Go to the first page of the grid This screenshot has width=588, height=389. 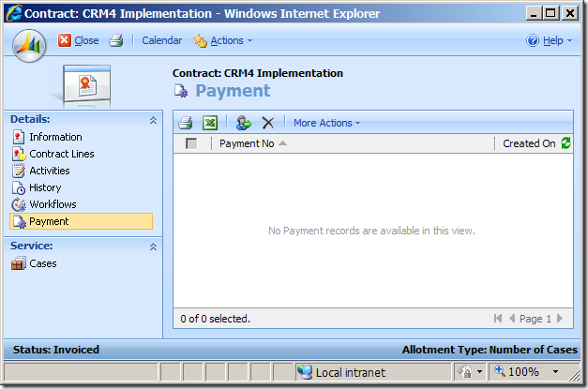498,319
